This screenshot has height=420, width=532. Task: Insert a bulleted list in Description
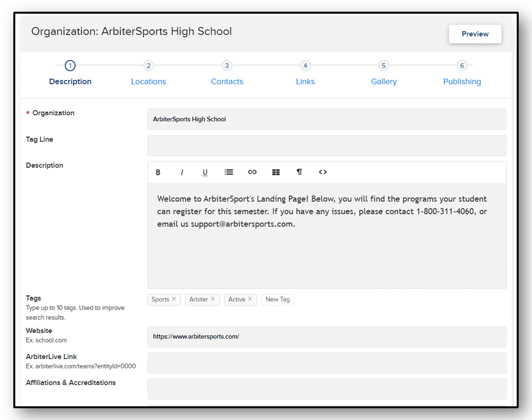coord(229,172)
